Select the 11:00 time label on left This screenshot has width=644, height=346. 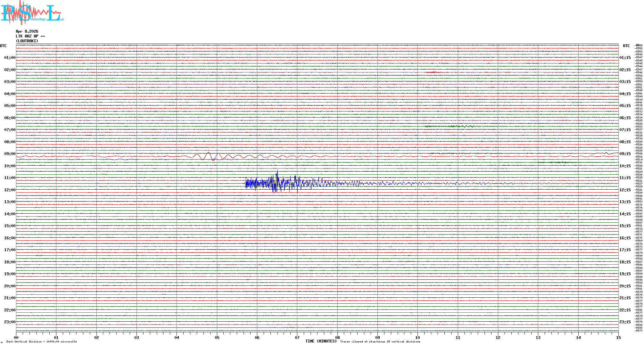pos(10,178)
